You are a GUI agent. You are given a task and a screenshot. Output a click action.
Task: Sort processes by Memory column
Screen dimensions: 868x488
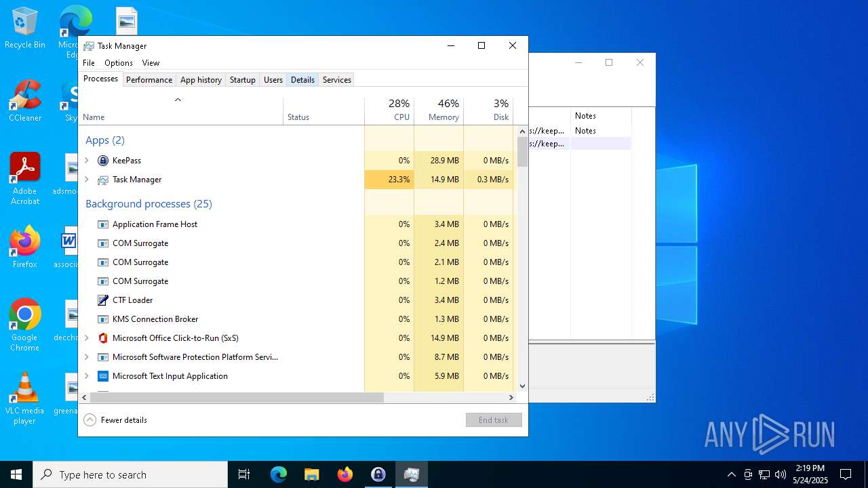(x=439, y=111)
